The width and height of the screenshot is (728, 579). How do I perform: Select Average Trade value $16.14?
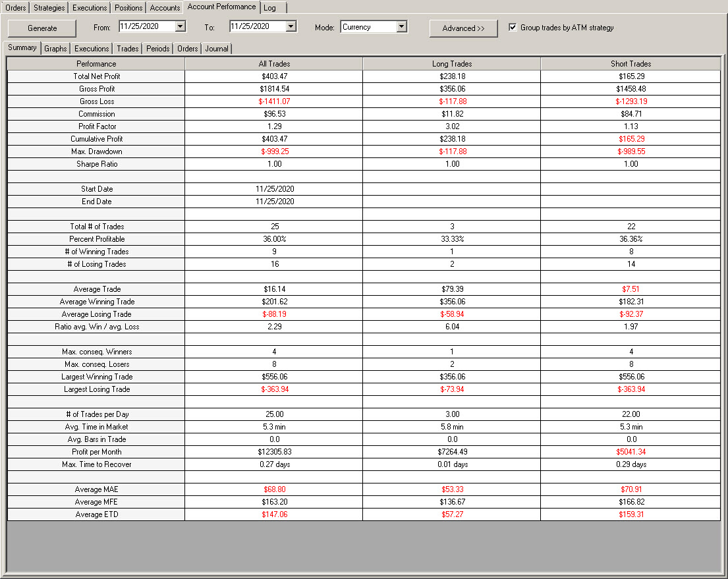pos(274,289)
